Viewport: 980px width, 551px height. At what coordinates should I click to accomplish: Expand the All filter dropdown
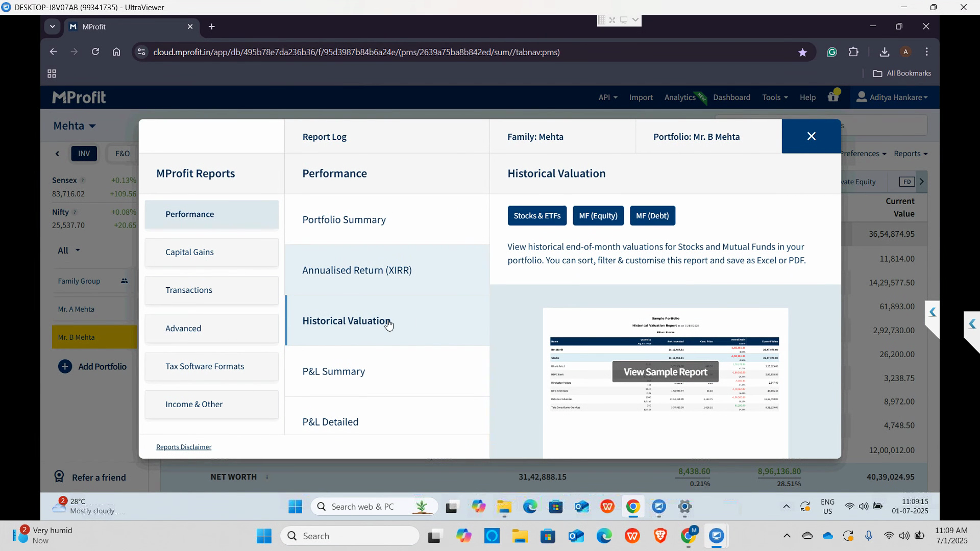69,250
